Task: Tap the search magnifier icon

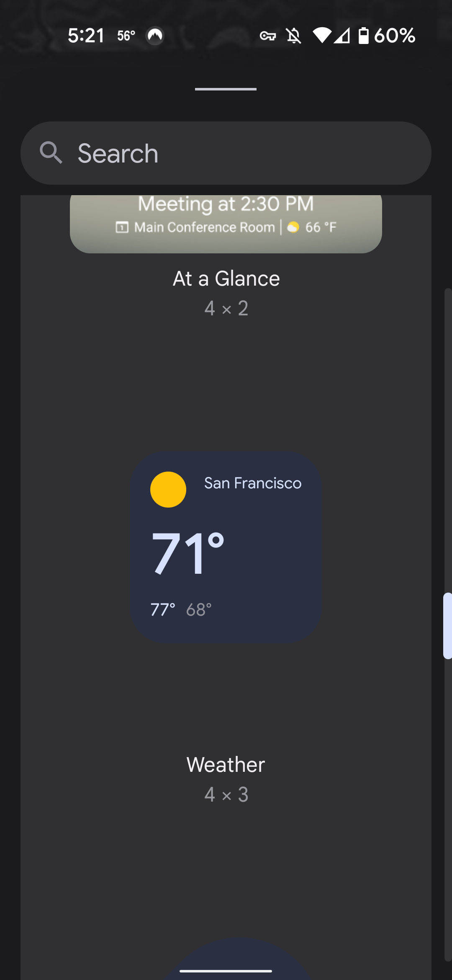Action: 51,152
